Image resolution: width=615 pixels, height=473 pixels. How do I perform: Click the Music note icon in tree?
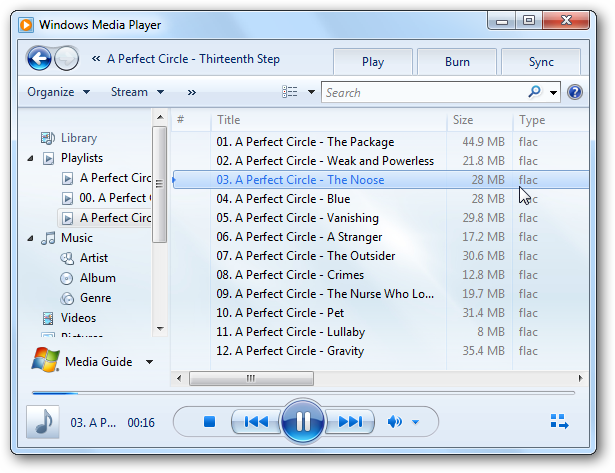[x=48, y=238]
